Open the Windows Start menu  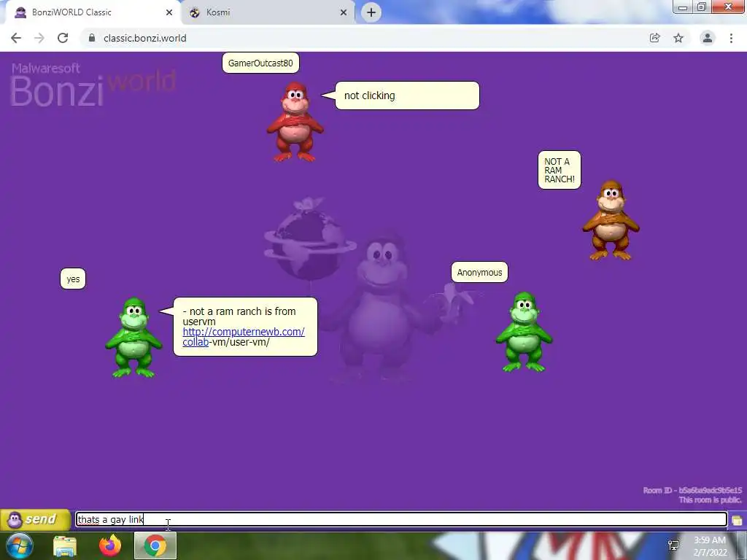click(x=20, y=545)
